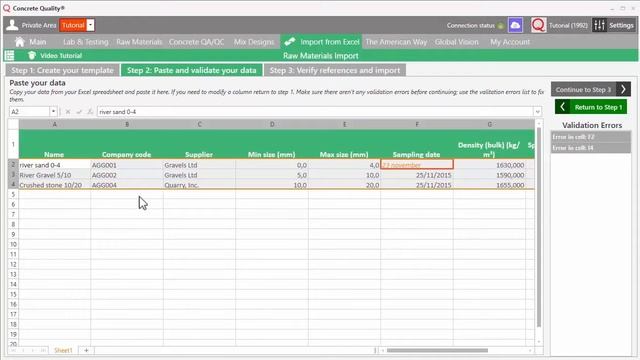The image size is (640, 360).
Task: Click the Private Area user icon
Action: (x=12, y=25)
